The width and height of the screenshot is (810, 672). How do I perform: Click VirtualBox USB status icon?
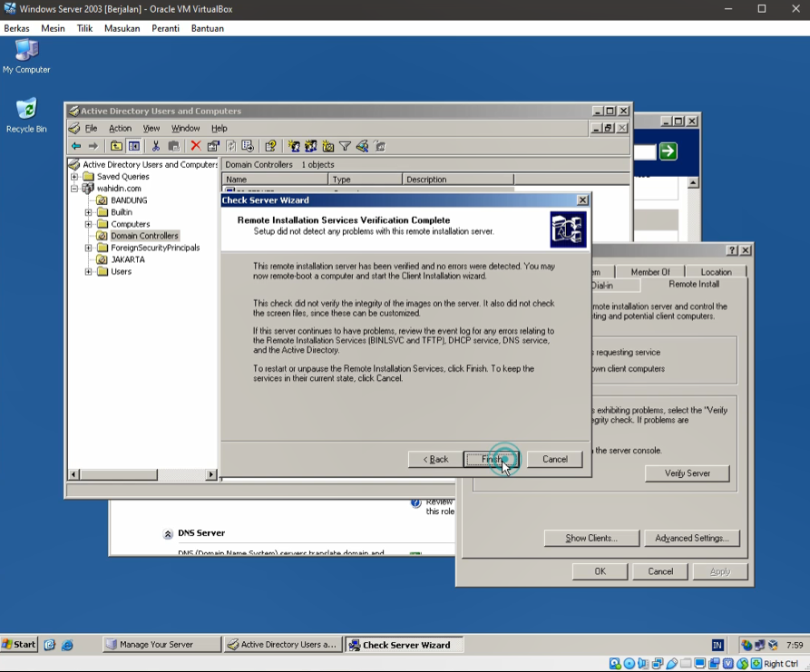point(671,664)
